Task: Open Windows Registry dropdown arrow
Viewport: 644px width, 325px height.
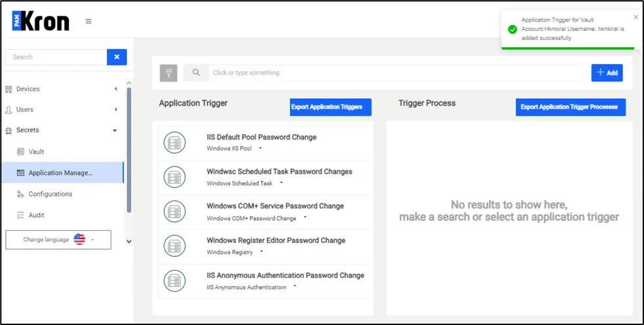Action: pyautogui.click(x=261, y=252)
